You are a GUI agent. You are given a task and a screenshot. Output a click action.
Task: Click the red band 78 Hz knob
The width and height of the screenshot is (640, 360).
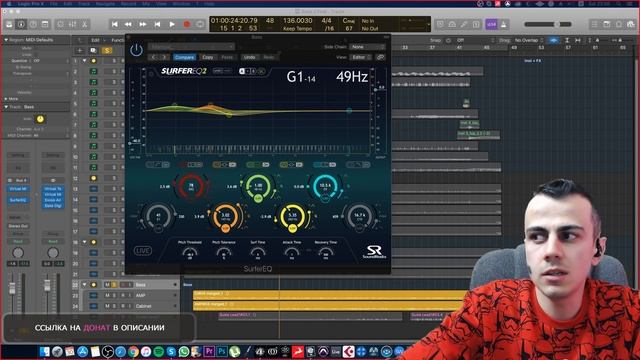click(x=191, y=186)
